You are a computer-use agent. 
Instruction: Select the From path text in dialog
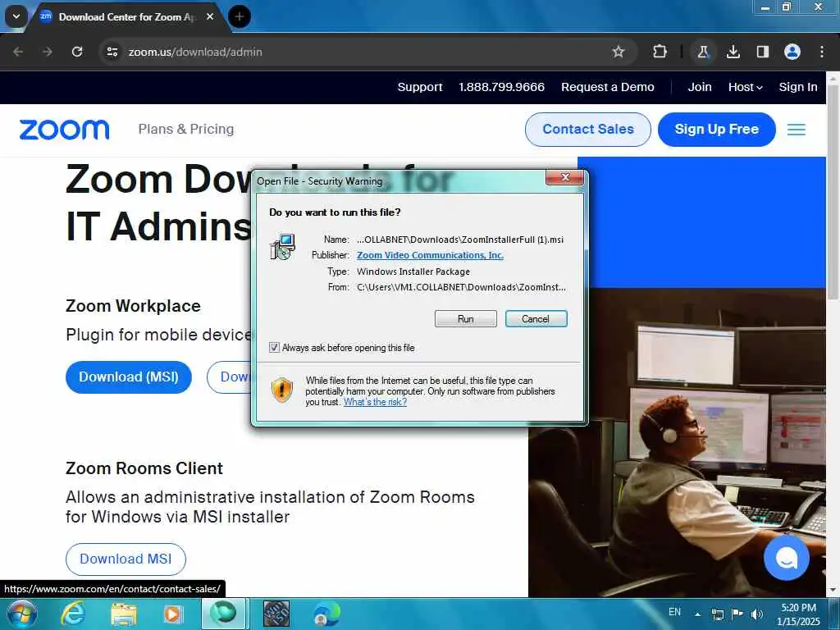pos(461,287)
